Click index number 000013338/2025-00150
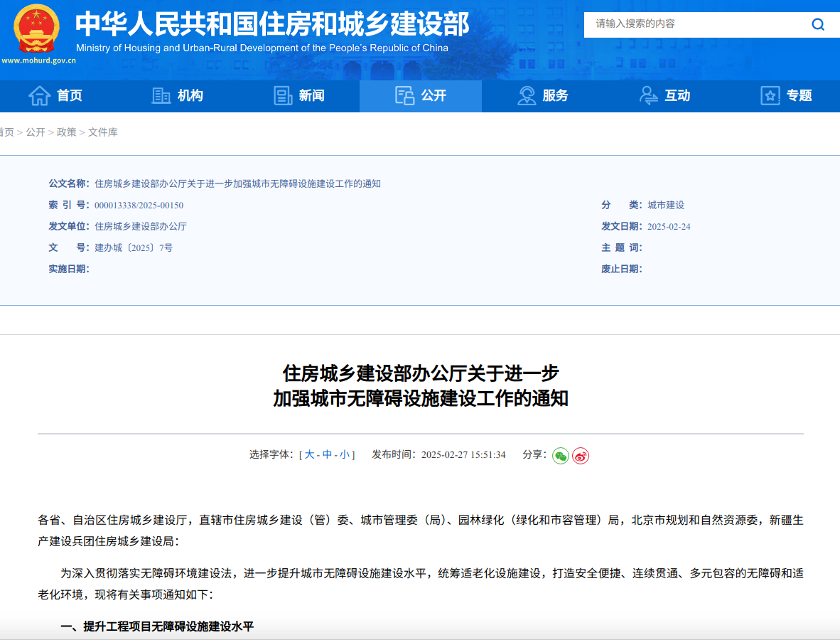840x640 pixels. click(139, 206)
